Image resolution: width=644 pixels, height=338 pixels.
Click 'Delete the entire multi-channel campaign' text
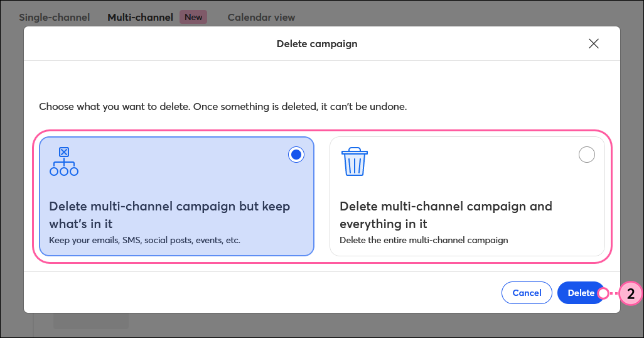click(424, 240)
